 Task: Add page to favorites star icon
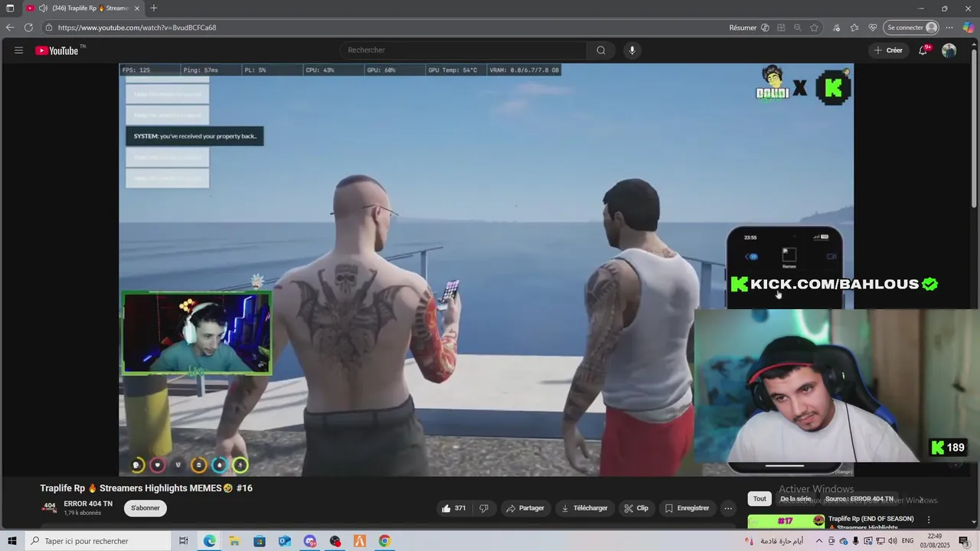(815, 28)
